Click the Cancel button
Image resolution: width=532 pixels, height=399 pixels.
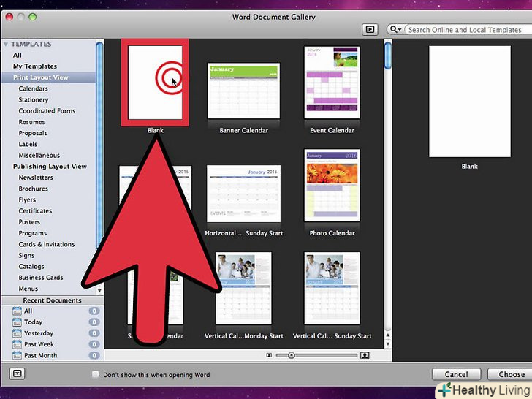coord(456,374)
